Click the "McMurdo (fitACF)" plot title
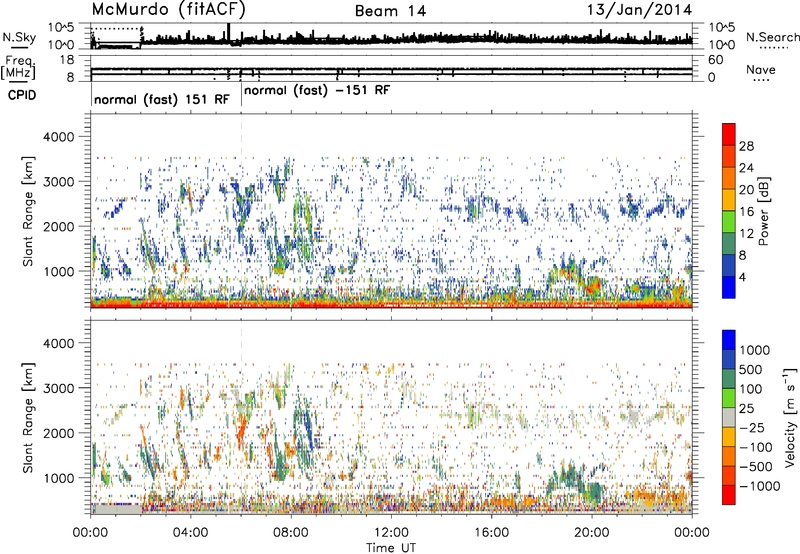The height and width of the screenshot is (554, 800). pos(168,10)
